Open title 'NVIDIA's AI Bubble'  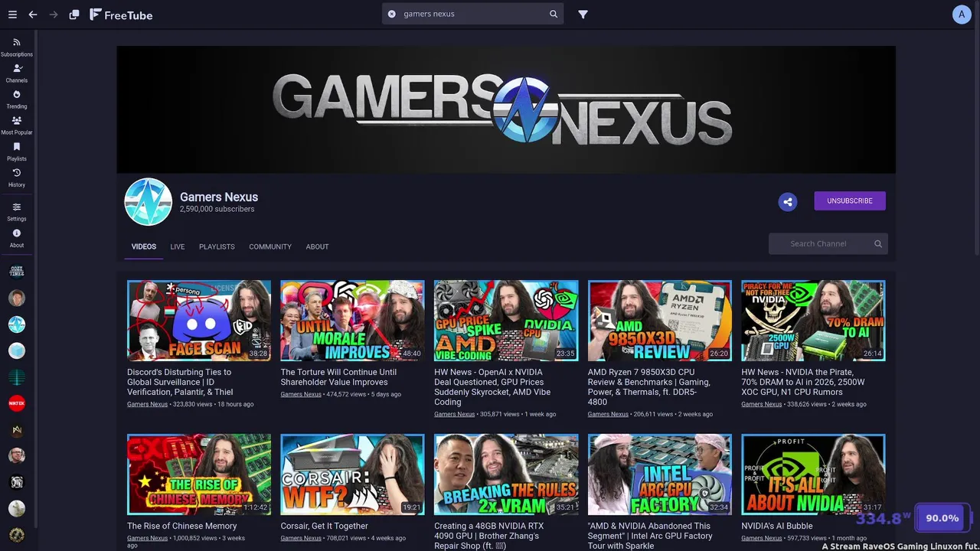point(777,526)
